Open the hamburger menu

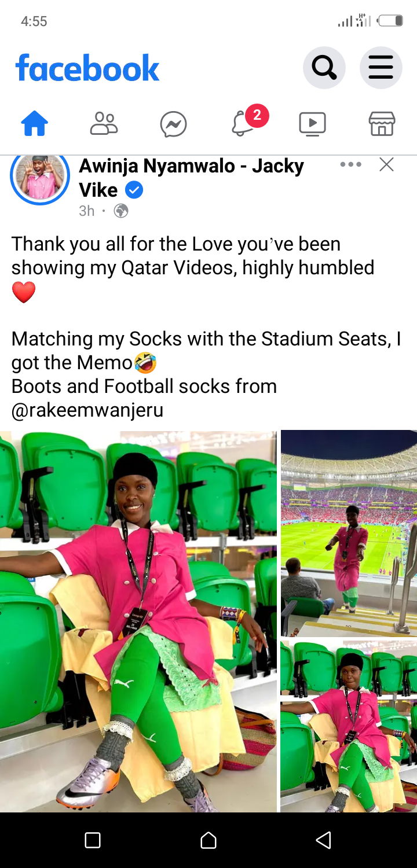[x=381, y=68]
